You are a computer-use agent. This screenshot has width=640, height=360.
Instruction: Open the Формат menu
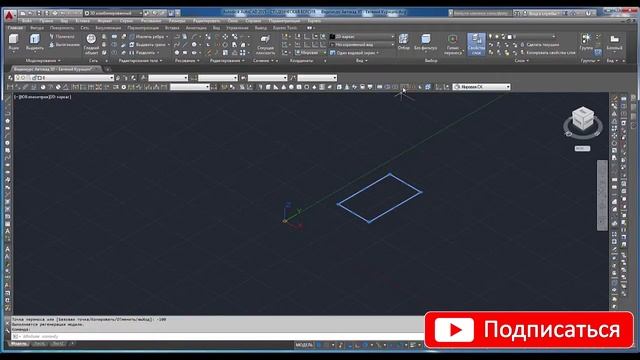[x=105, y=20]
